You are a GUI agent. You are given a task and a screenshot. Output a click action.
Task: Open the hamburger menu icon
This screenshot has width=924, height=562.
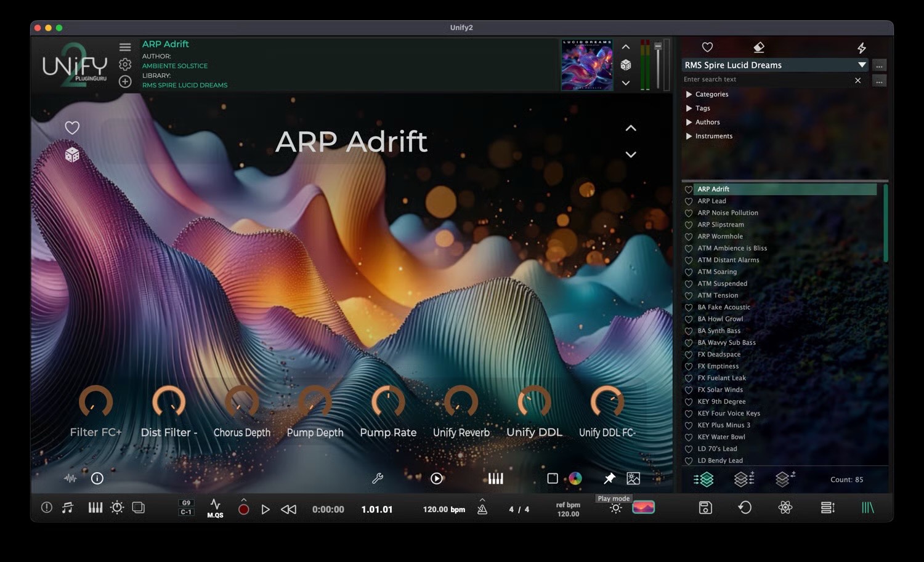pos(125,47)
